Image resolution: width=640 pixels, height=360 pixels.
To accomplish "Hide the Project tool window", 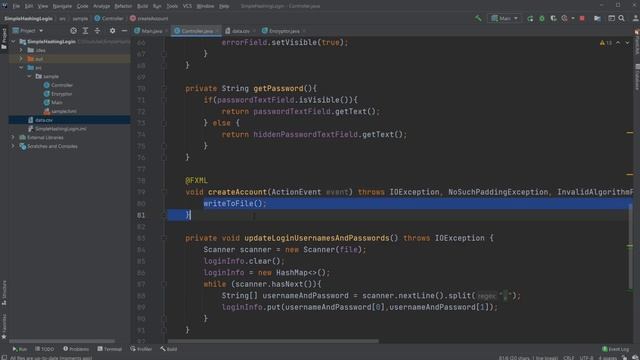I will (124, 31).
